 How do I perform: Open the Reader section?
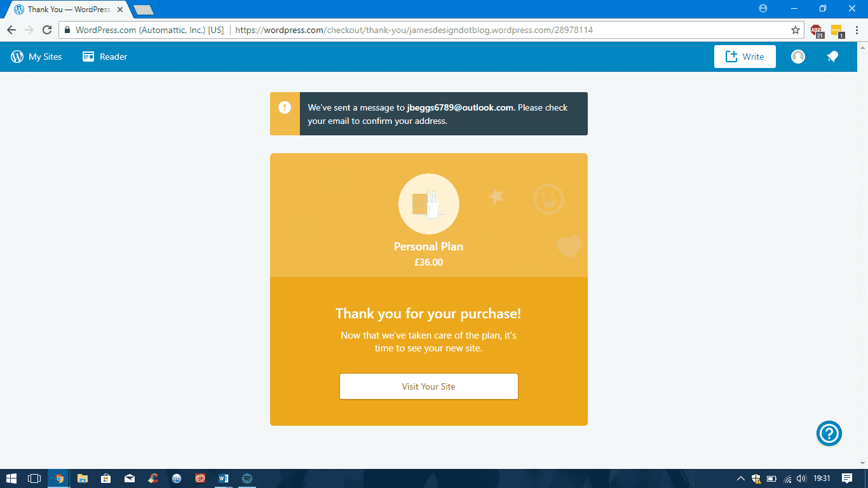[105, 57]
